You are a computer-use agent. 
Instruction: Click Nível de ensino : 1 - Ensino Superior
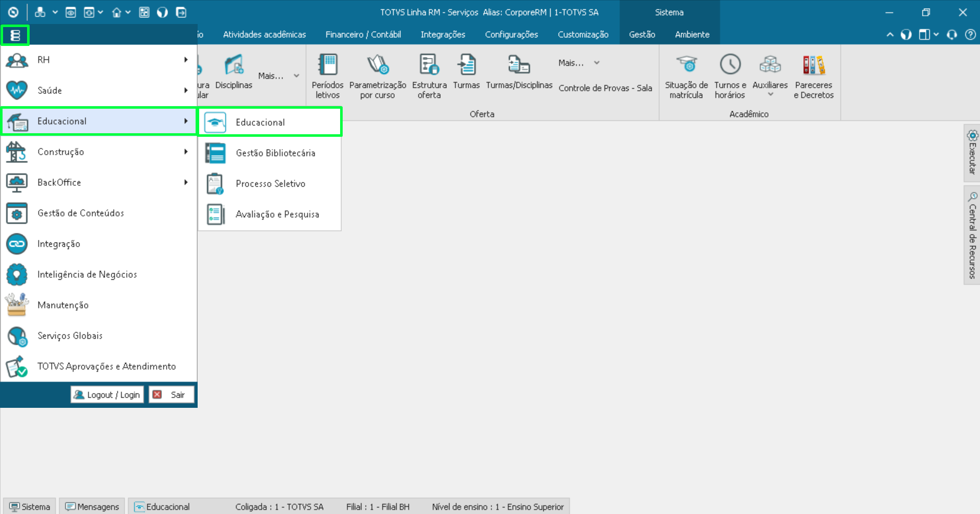tap(498, 507)
